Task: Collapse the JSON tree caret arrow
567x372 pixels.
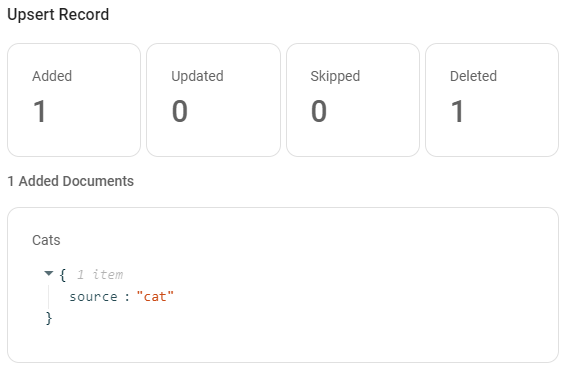Action: pos(48,274)
